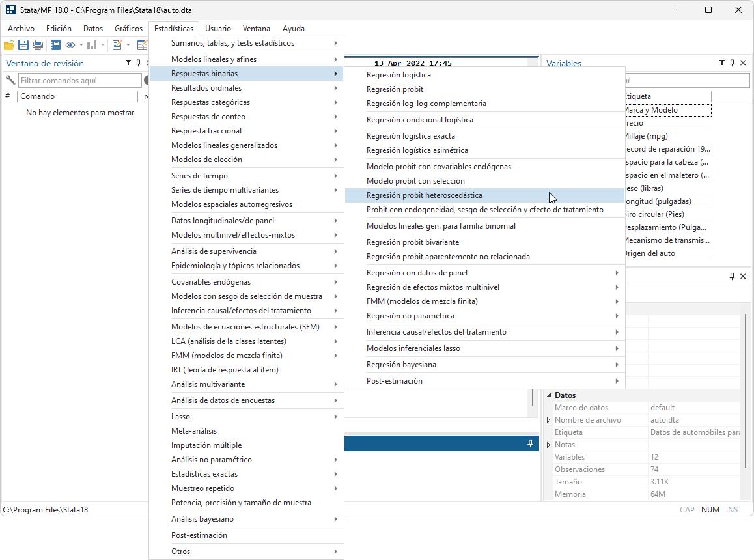The image size is (754, 560).
Task: Open Modelos lineales y afines submenu
Action: 247,59
